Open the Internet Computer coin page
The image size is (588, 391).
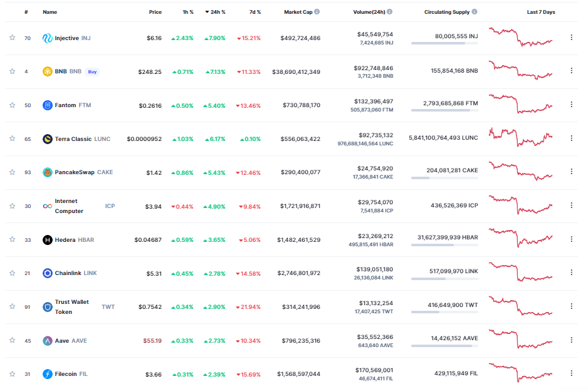pos(69,206)
